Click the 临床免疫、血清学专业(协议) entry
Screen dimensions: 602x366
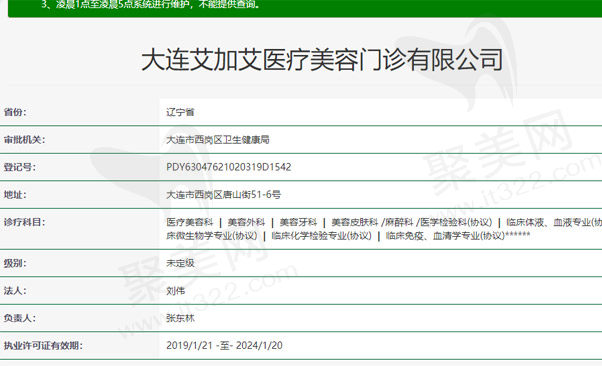pyautogui.click(x=445, y=235)
